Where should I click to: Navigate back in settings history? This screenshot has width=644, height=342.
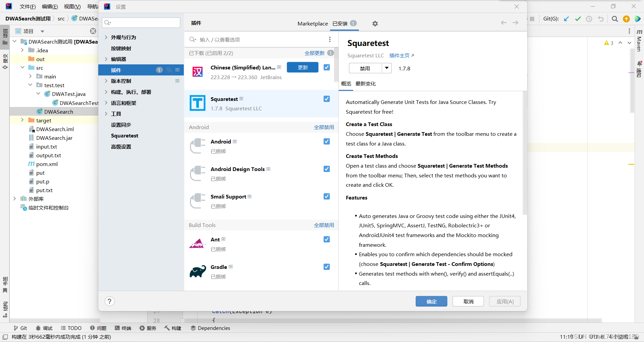503,23
